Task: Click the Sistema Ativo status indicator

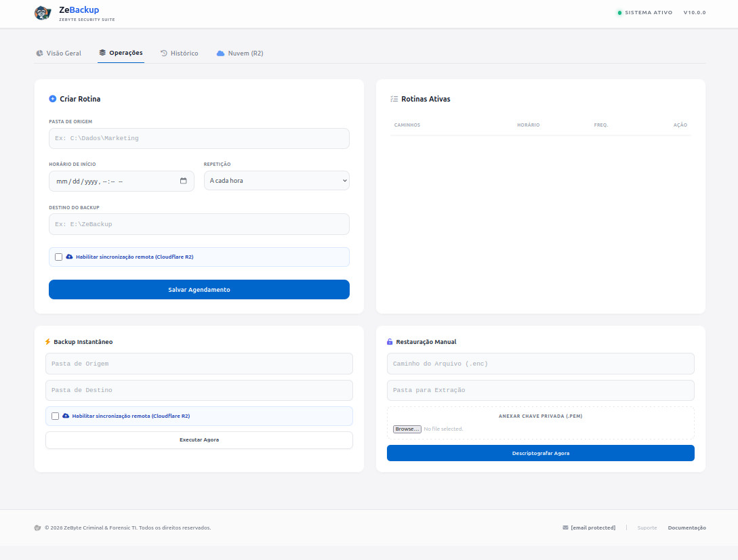Action: tap(643, 12)
